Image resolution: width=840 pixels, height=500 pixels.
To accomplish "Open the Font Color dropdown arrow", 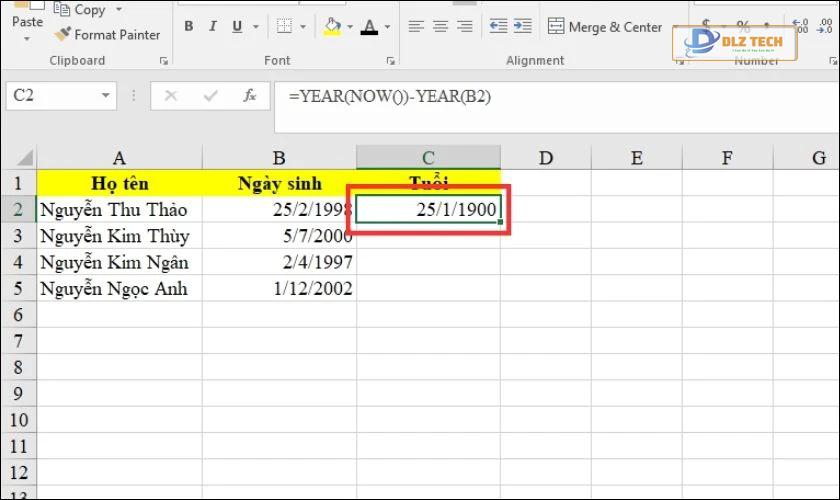I will (x=387, y=26).
